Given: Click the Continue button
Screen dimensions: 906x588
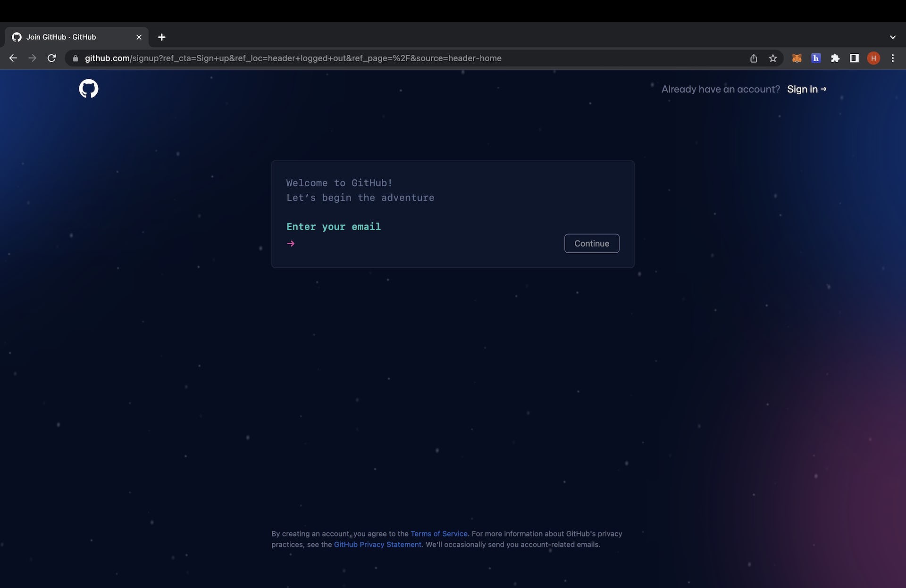Looking at the screenshot, I should (592, 243).
